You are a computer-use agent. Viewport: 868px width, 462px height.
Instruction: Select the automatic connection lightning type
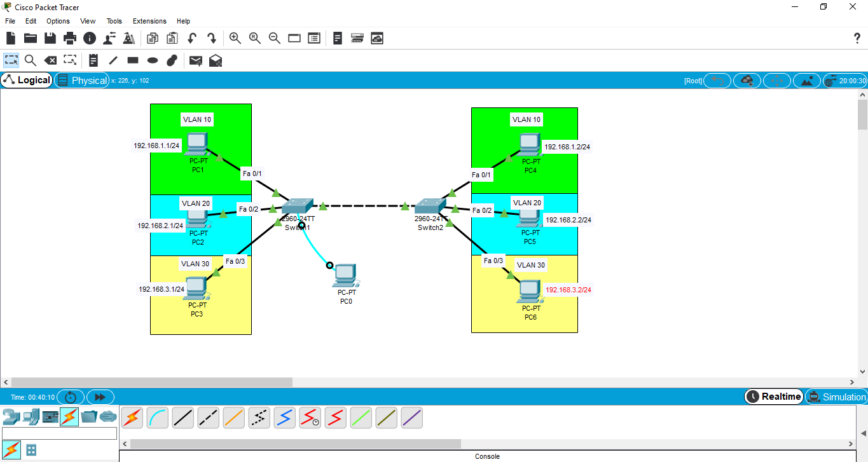132,418
